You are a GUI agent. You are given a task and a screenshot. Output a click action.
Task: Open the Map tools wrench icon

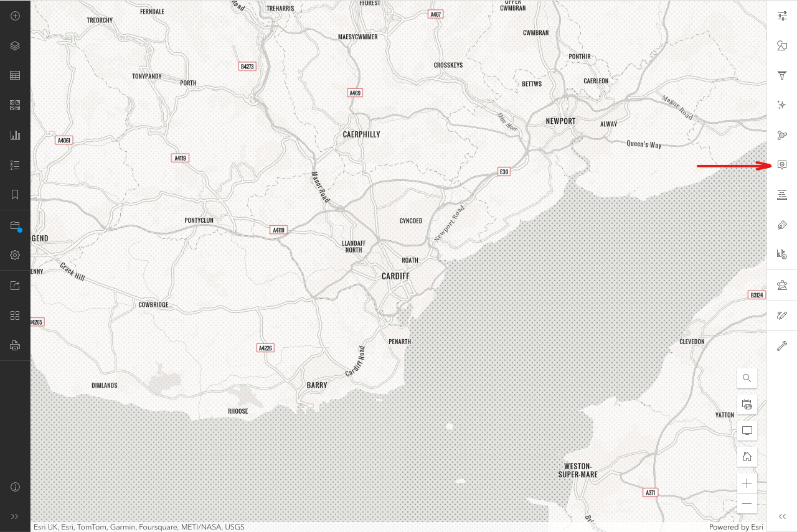point(782,346)
